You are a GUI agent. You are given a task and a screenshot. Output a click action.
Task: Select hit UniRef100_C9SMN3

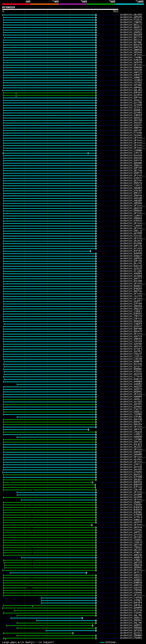pos(131,414)
